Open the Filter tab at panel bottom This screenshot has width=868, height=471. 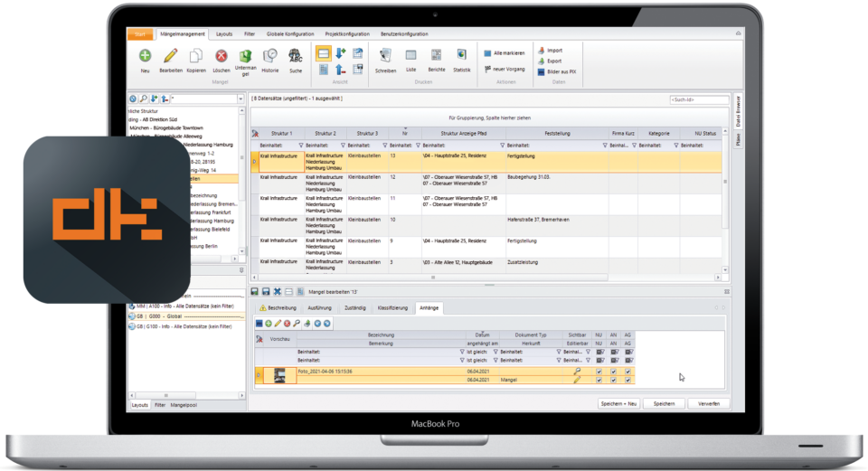pyautogui.click(x=160, y=406)
